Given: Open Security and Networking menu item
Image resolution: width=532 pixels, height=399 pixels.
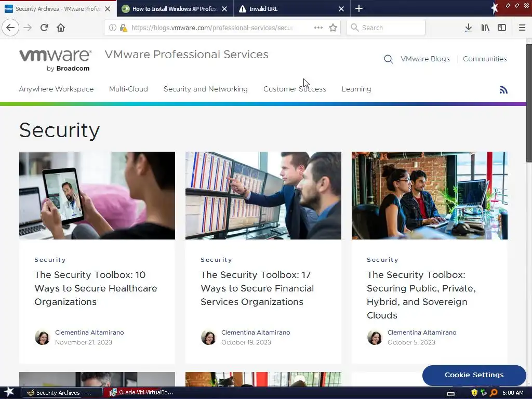Looking at the screenshot, I should point(206,89).
